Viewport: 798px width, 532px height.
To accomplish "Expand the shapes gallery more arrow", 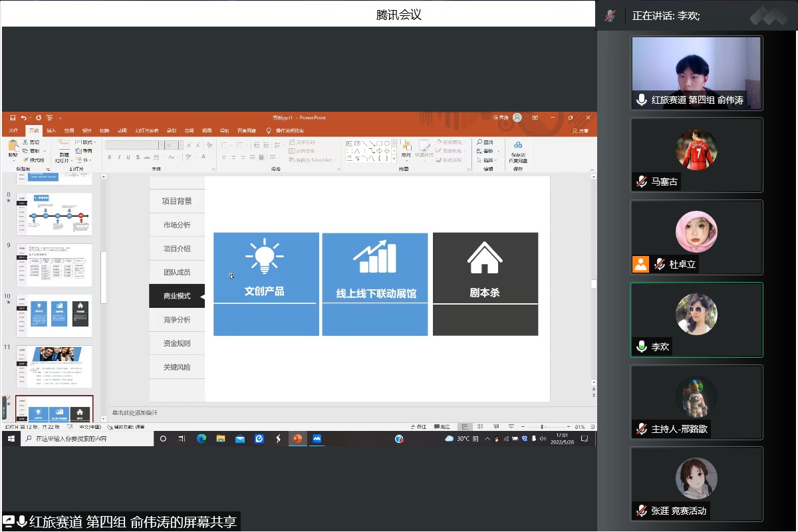I will 394,158.
